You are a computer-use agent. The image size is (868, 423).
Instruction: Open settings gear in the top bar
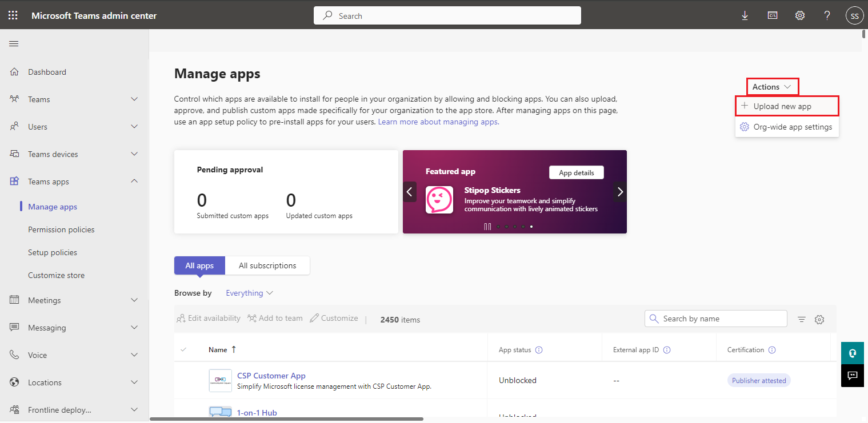[800, 15]
